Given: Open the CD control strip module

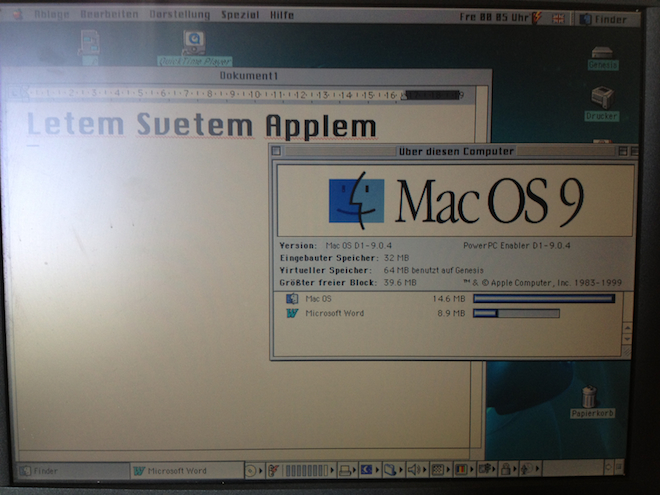Looking at the screenshot, I should [x=254, y=470].
